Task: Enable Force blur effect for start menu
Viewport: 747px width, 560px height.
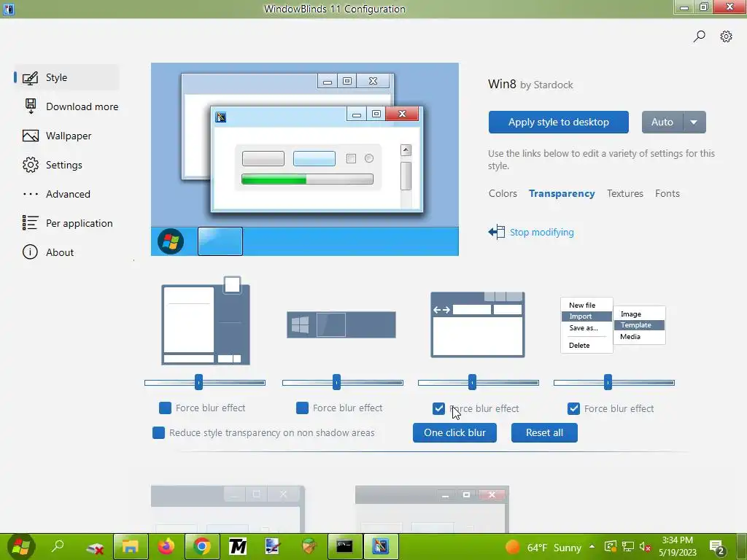Action: pos(165,408)
